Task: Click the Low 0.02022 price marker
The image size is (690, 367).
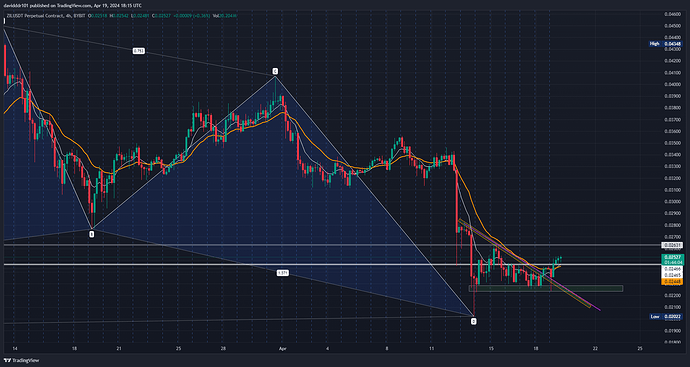Action: pos(662,316)
